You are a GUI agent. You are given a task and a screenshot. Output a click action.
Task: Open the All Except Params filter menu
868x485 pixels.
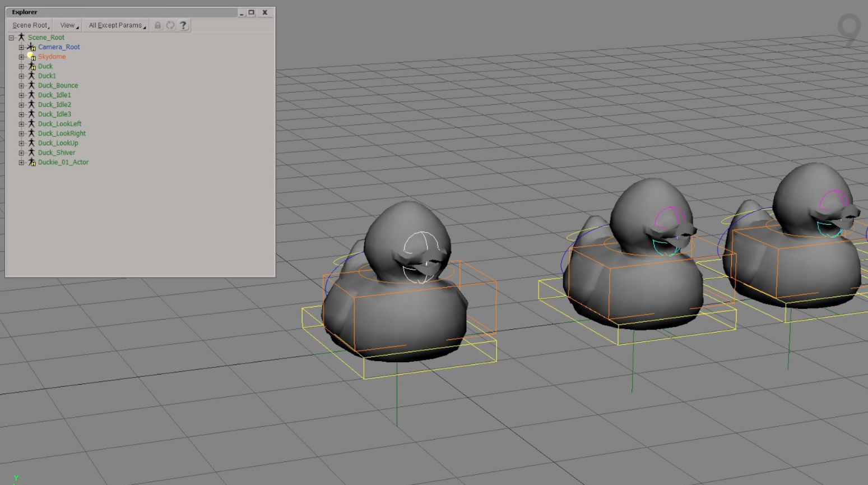(x=116, y=25)
